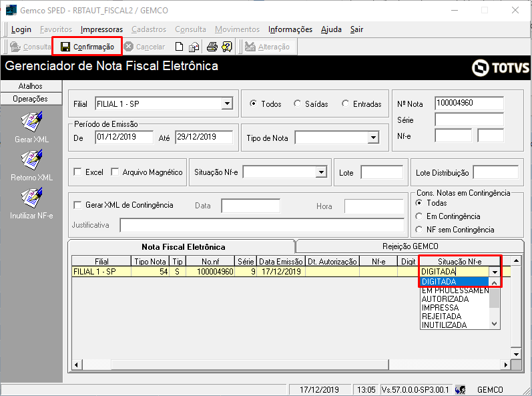Click the new blank document icon
This screenshot has width=532, height=396.
(x=179, y=47)
